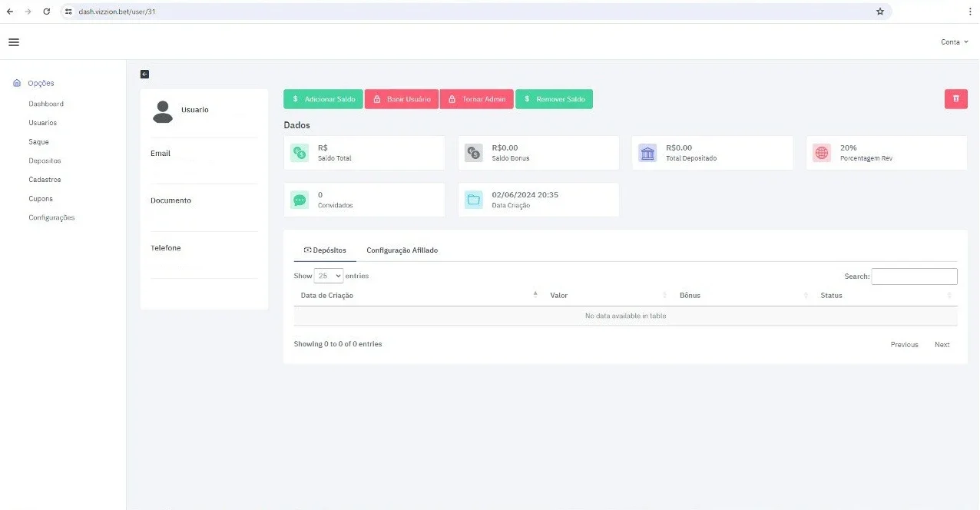
Task: Click the home icon beside Opções
Action: 18,83
